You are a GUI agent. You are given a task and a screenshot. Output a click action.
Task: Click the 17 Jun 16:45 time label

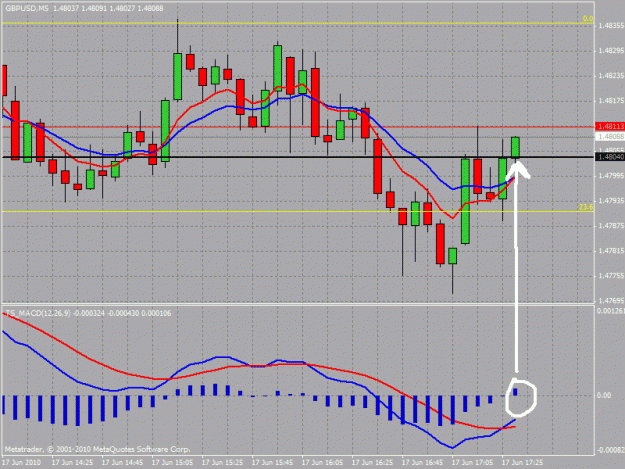tap(422, 463)
